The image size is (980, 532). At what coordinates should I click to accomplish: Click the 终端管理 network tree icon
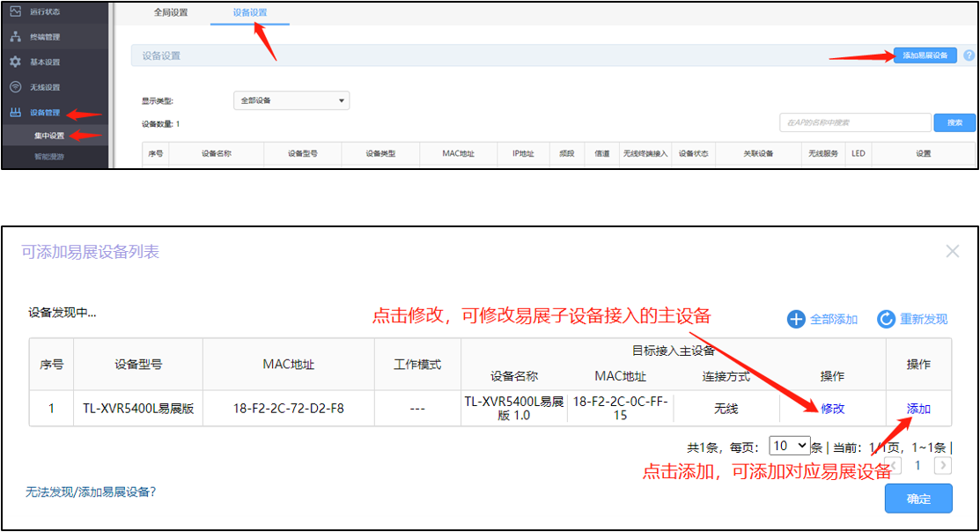click(15, 37)
